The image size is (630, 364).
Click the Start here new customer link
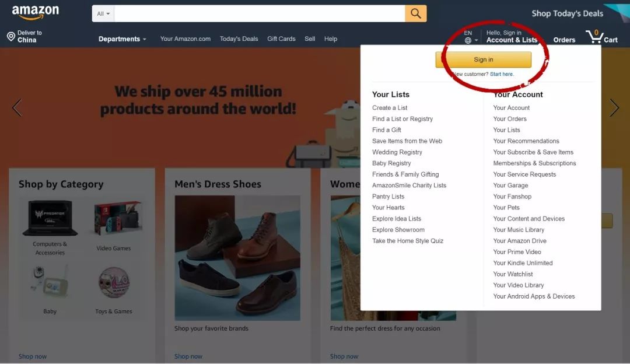click(502, 74)
